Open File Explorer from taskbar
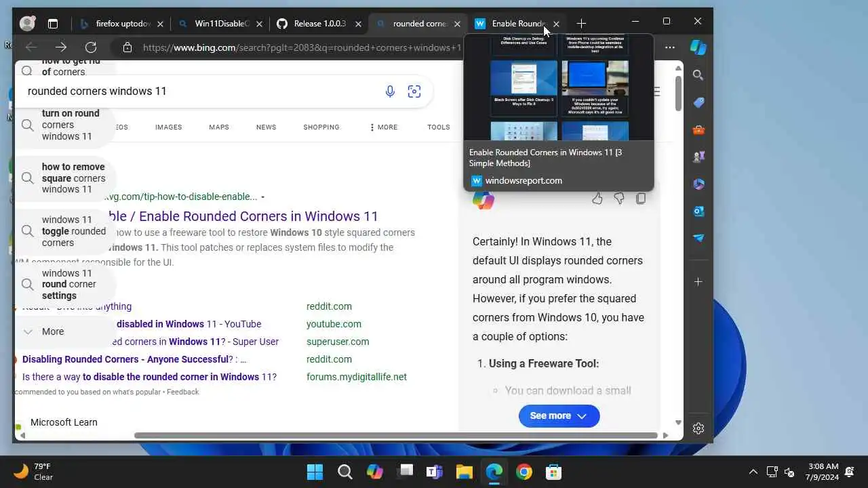The width and height of the screenshot is (868, 488). coord(464,472)
